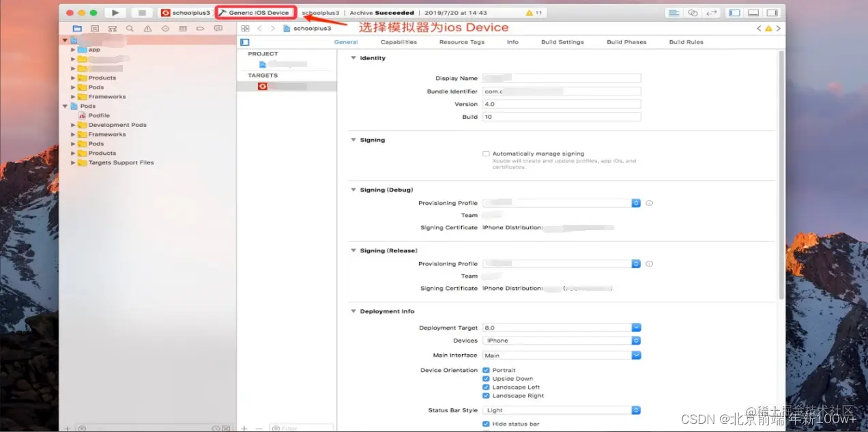Open Deployment Target dropdown
The width and height of the screenshot is (868, 432).
[562, 328]
